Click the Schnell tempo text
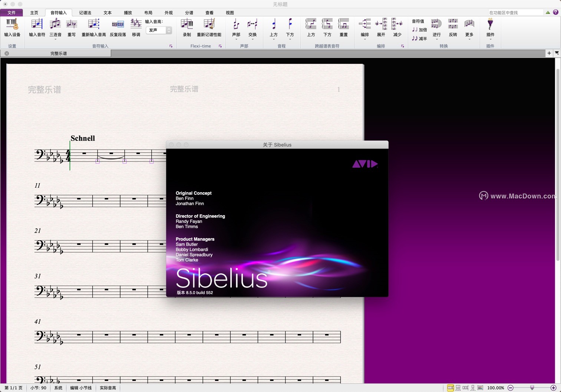Screen dimensions: 561x392 [x=83, y=138]
